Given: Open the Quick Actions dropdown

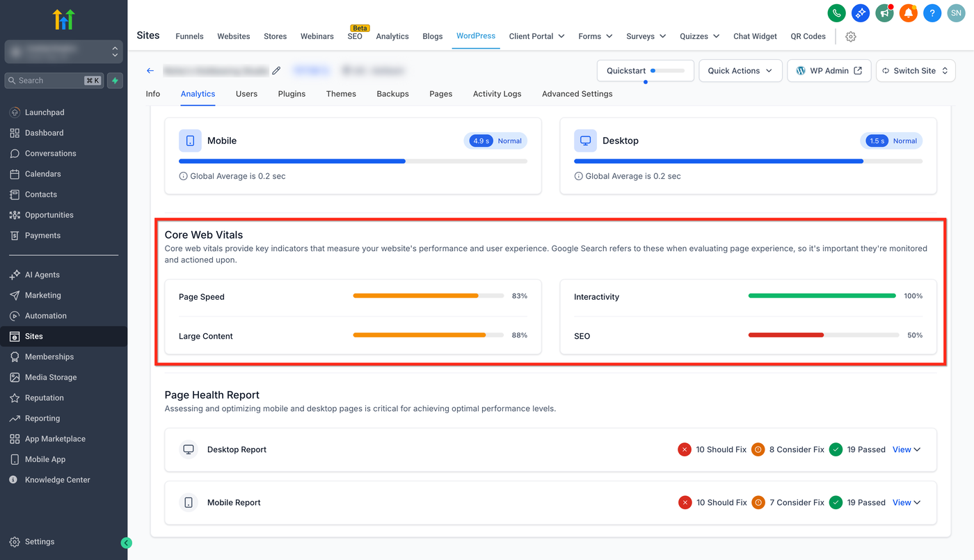Looking at the screenshot, I should click(x=740, y=70).
